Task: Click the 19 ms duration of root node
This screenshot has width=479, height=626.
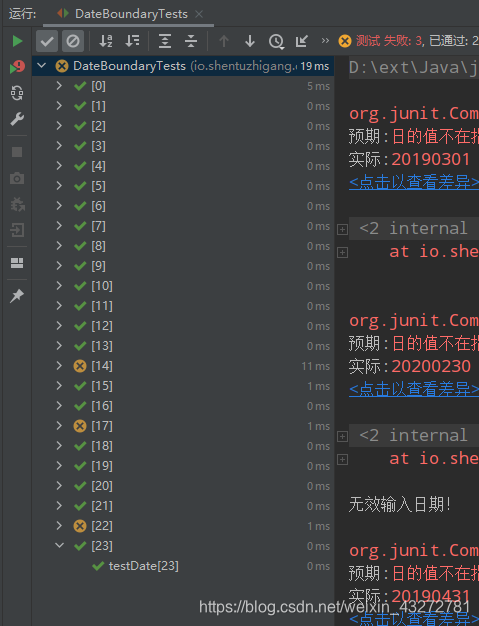Action: point(315,66)
